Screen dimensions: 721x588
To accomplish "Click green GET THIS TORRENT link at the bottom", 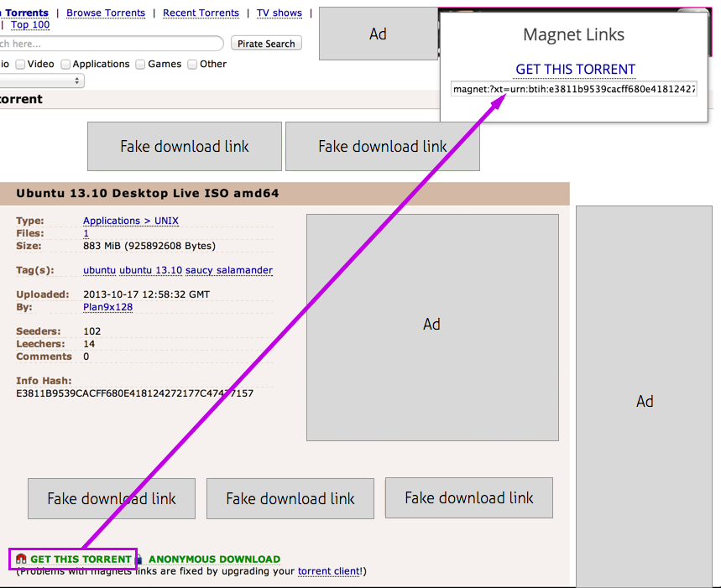I will pyautogui.click(x=81, y=559).
